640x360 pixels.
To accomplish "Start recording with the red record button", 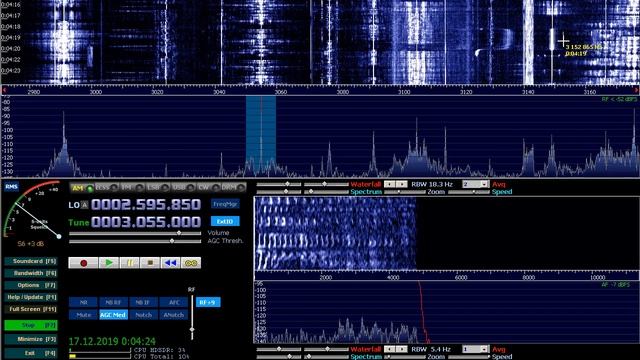I will pyautogui.click(x=83, y=263).
